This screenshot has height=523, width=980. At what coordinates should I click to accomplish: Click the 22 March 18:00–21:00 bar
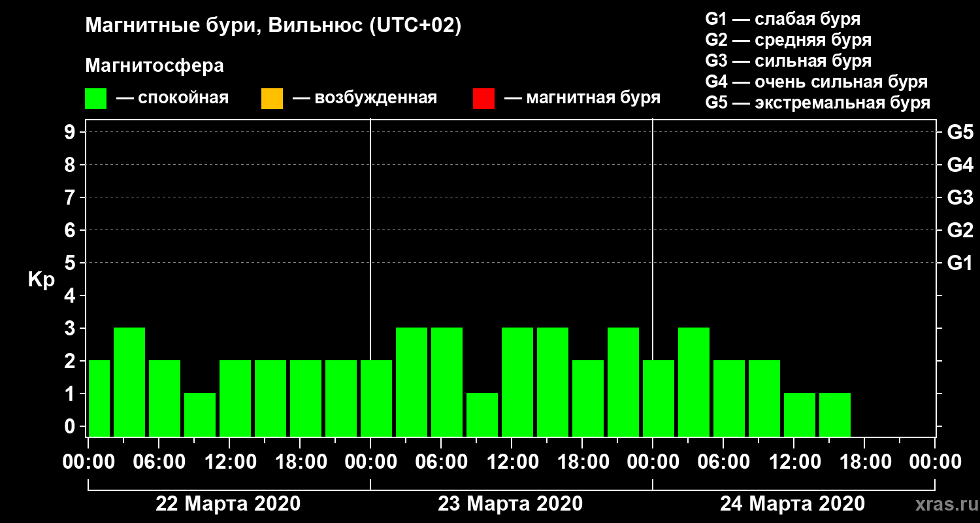(x=306, y=398)
